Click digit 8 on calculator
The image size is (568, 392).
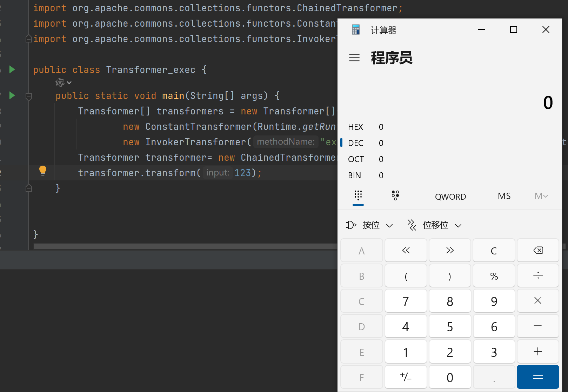pyautogui.click(x=450, y=301)
